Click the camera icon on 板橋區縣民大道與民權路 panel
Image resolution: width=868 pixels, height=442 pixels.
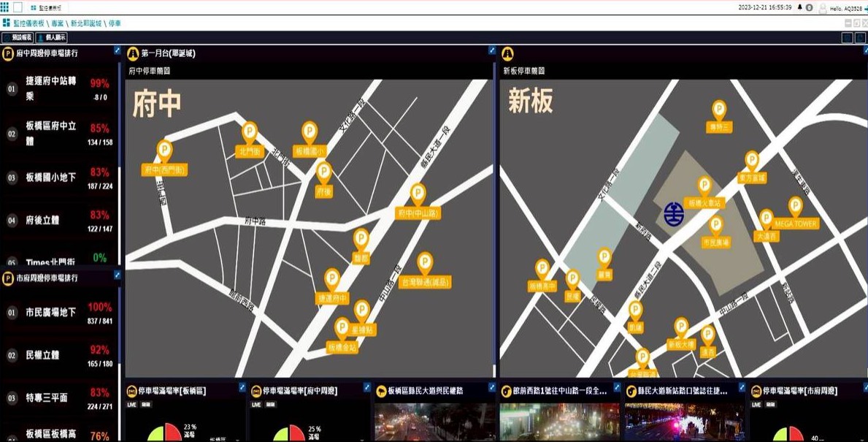point(383,389)
